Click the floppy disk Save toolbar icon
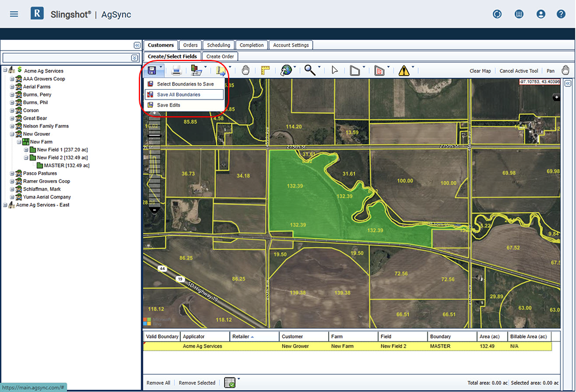 pyautogui.click(x=152, y=70)
